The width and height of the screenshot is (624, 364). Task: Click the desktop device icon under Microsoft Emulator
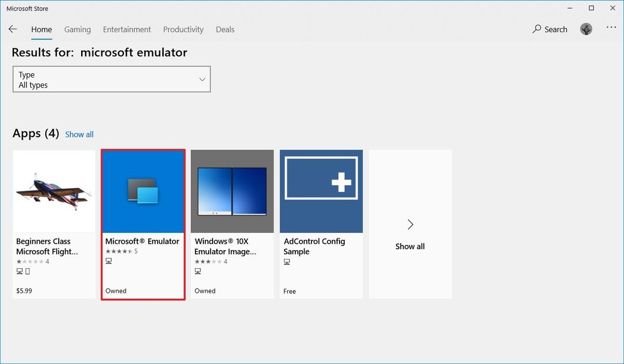click(x=109, y=261)
